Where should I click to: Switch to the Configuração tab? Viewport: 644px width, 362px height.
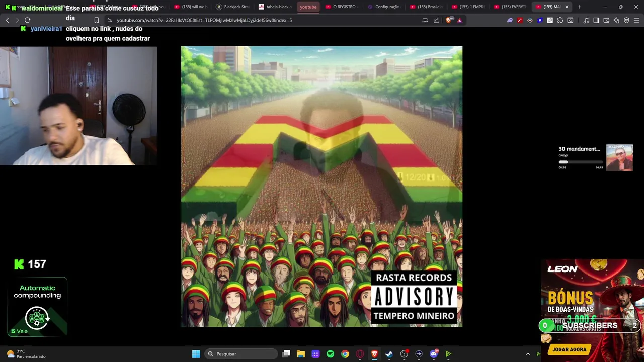(x=384, y=7)
